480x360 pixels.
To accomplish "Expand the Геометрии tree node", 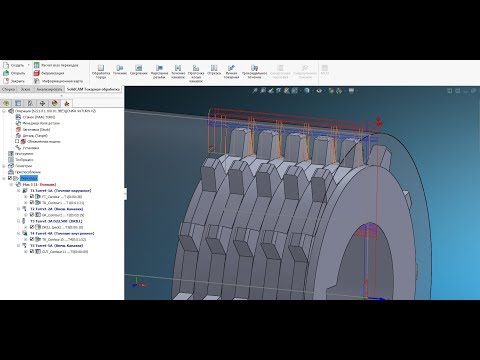I will tap(4, 166).
